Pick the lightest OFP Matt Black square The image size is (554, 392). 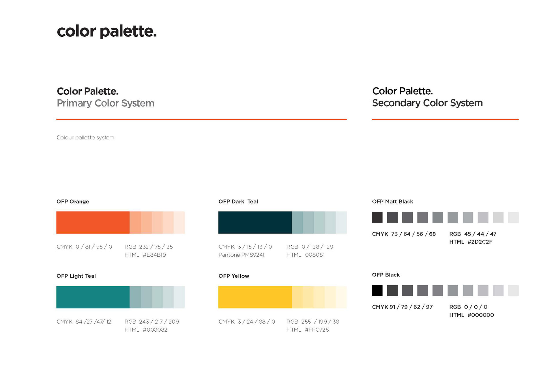[x=513, y=217]
